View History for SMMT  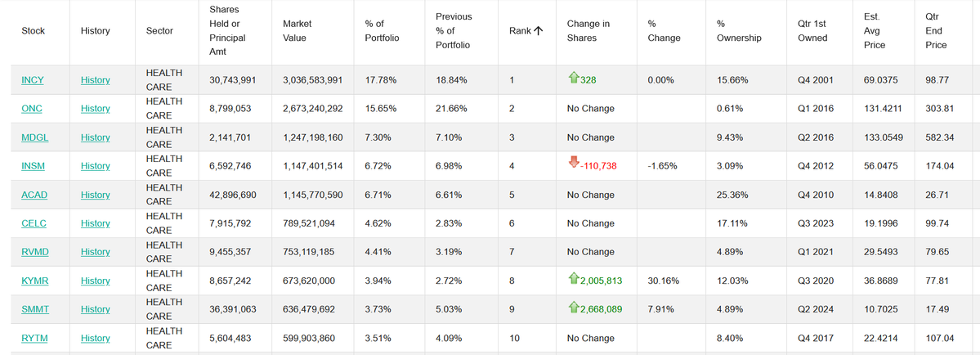click(95, 309)
